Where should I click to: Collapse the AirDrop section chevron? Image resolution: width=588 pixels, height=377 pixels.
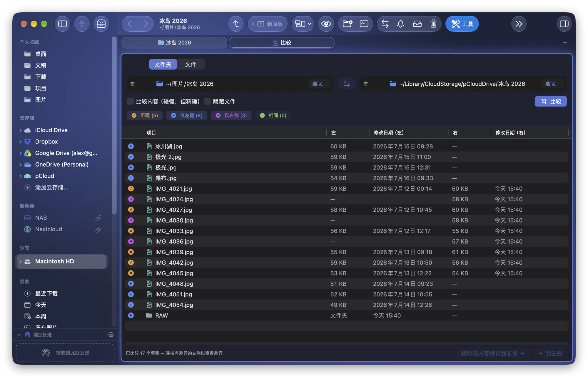(x=19, y=335)
